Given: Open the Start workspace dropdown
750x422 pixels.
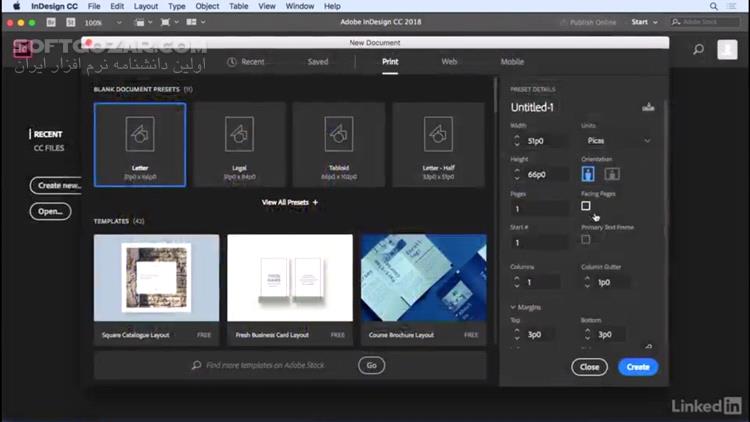Looking at the screenshot, I should point(644,22).
